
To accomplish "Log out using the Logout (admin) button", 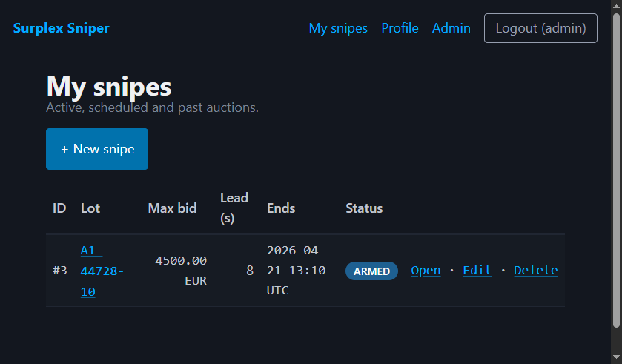I will (540, 28).
